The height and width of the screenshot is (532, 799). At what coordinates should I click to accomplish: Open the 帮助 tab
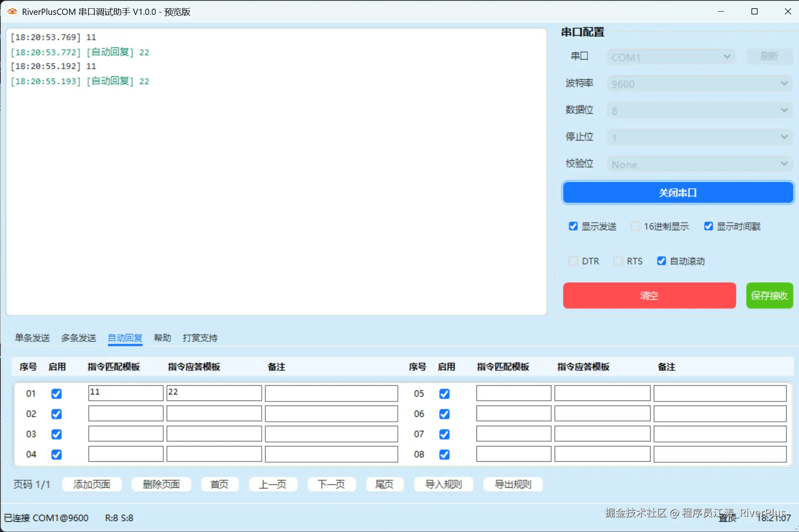point(163,338)
